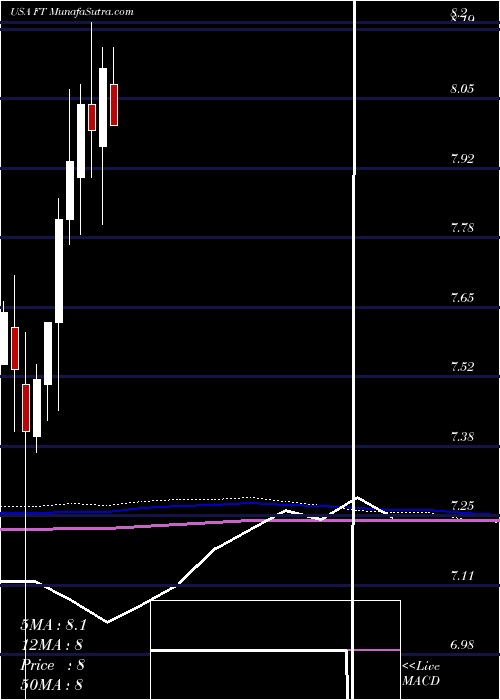This screenshot has width=500, height=700.
Task: Click the 'Price : 8' legend text
Action: 52,665
